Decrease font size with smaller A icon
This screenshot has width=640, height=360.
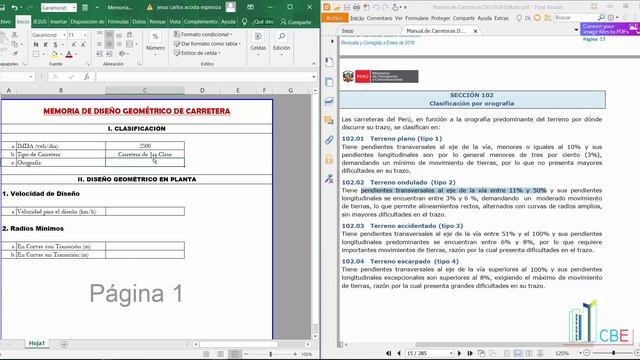coord(83,44)
